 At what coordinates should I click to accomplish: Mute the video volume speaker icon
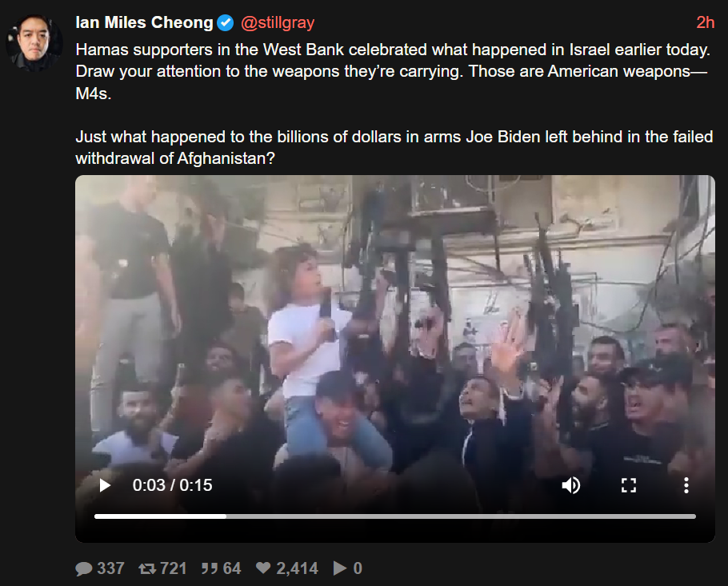pos(571,485)
